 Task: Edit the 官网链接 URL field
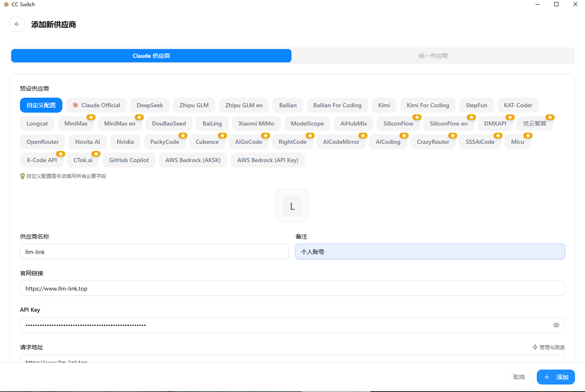(292, 288)
